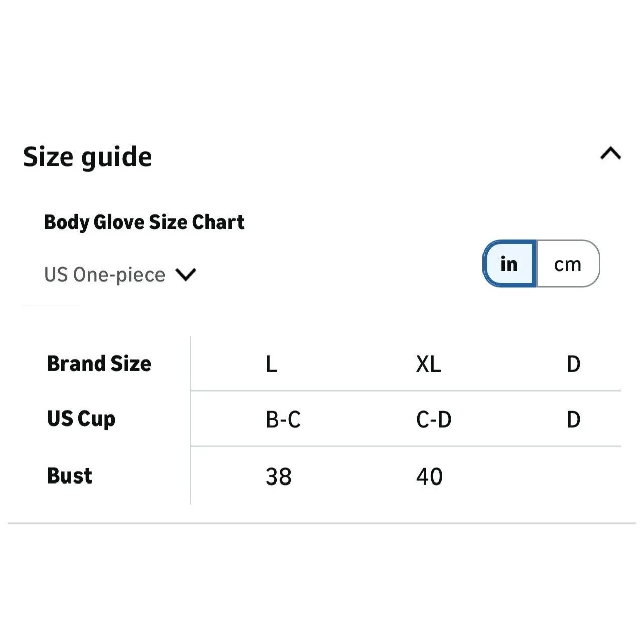Collapse the Size guide chevron arrow
Image resolution: width=644 pixels, height=644 pixels.
click(x=610, y=154)
